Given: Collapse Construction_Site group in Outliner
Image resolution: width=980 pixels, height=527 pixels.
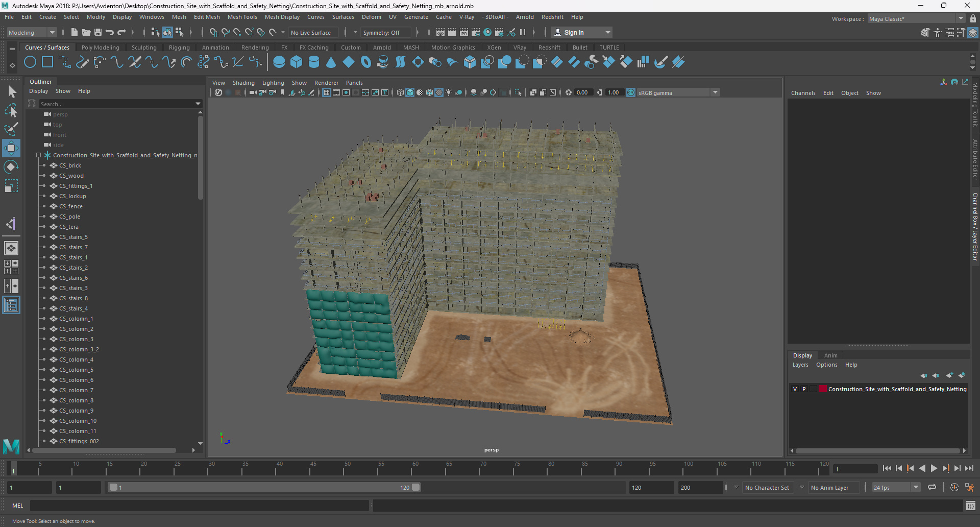Looking at the screenshot, I should tap(38, 155).
